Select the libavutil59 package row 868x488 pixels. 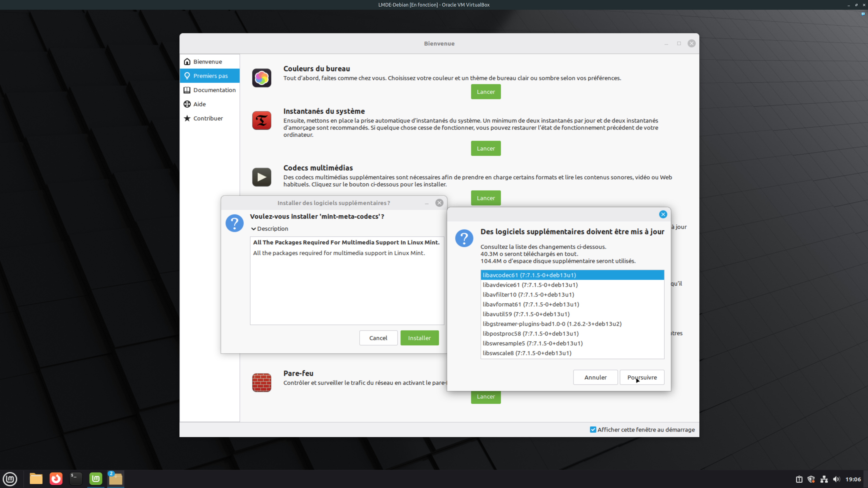pyautogui.click(x=572, y=314)
